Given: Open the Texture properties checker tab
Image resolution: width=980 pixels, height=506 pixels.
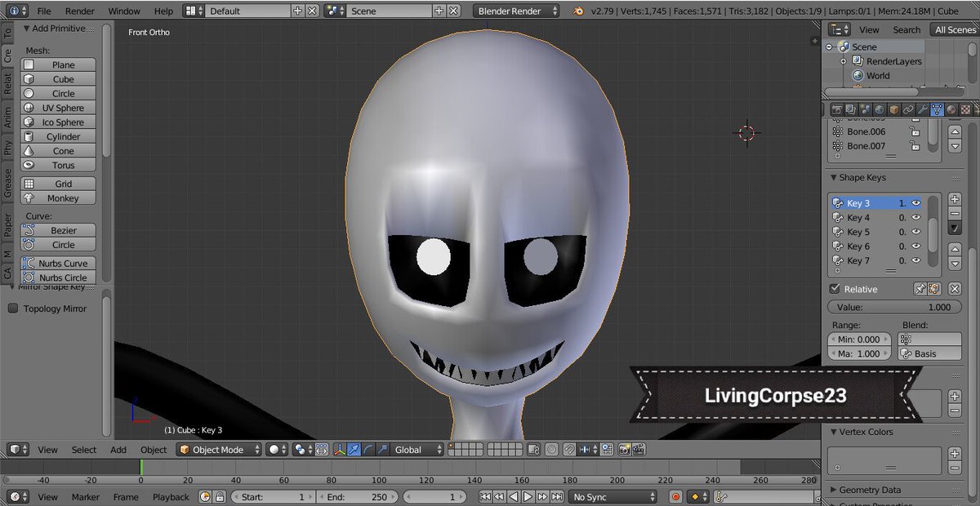Looking at the screenshot, I should click(x=965, y=109).
